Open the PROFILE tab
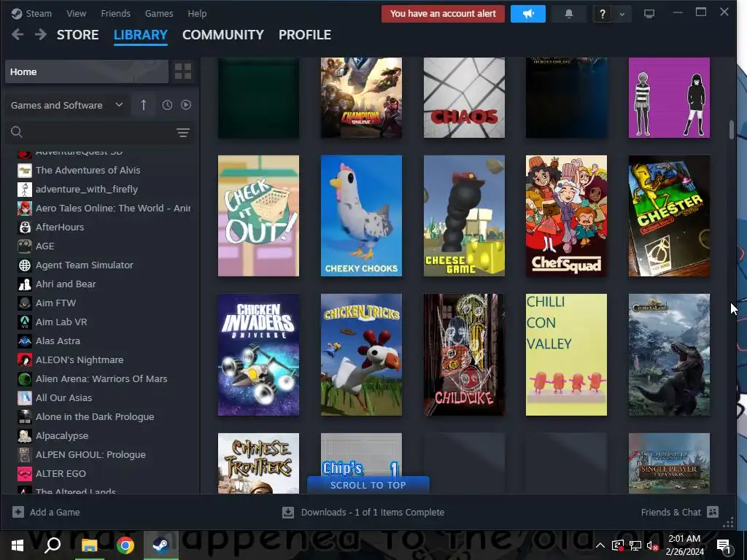 [x=305, y=35]
